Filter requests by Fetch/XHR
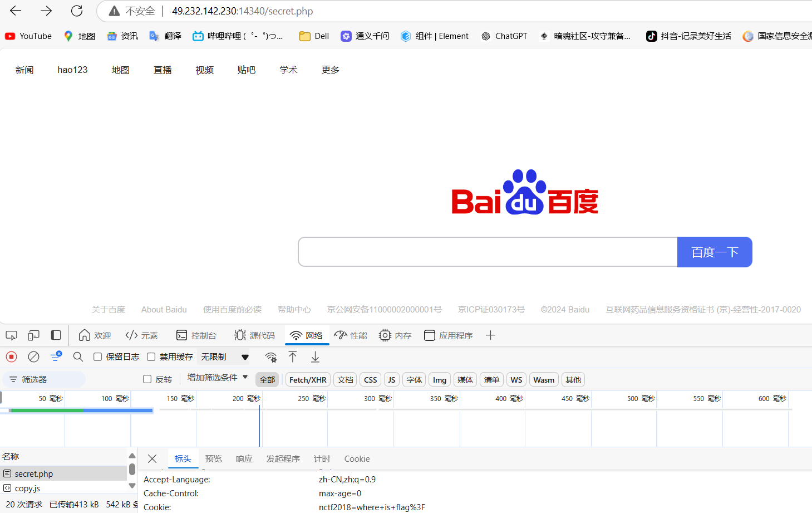This screenshot has width=812, height=513. 308,380
